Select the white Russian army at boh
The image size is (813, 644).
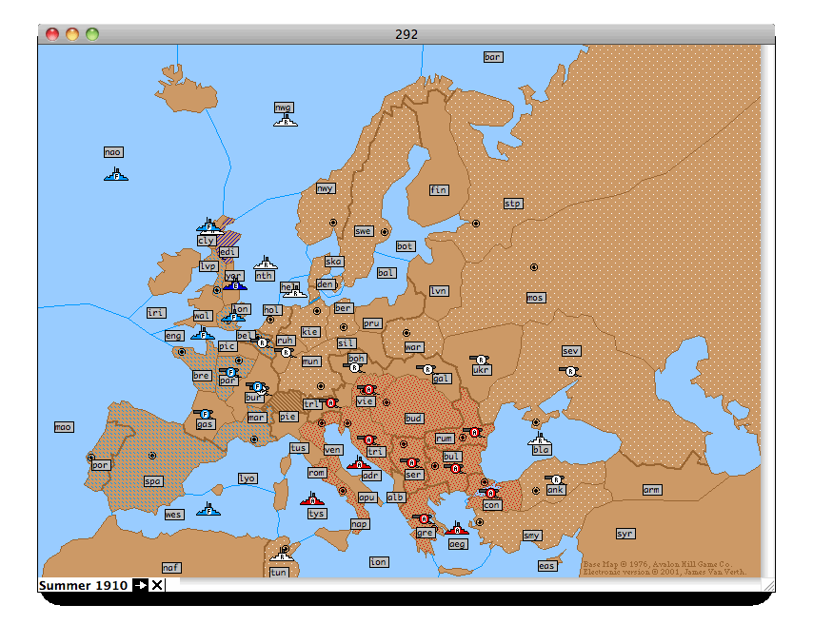353,368
